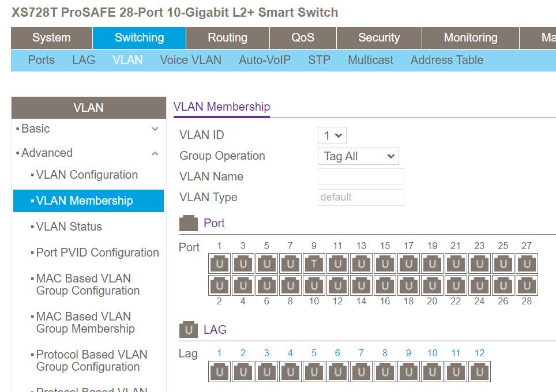Viewport: 556px width, 392px height.
Task: Open Lag 9 link number
Action: point(408,353)
